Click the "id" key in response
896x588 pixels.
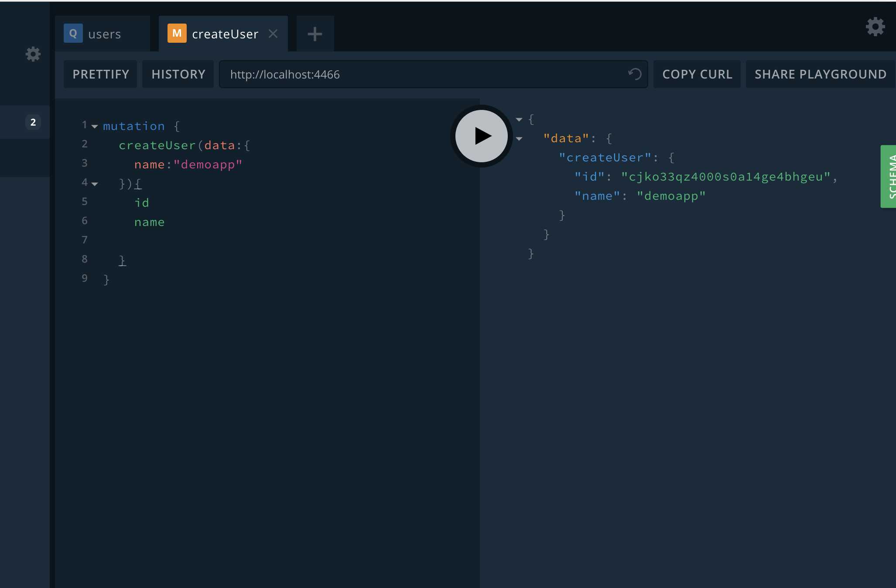pos(589,177)
